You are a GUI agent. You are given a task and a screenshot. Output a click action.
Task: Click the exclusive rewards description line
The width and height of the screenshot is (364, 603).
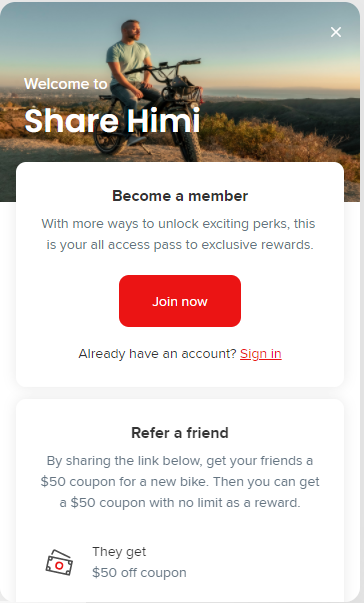180,245
